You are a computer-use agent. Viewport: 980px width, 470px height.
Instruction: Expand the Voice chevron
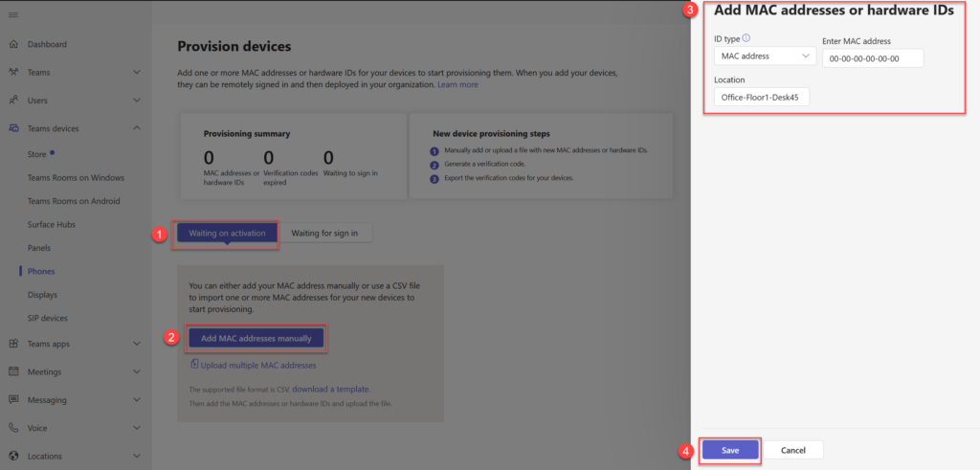pyautogui.click(x=137, y=428)
